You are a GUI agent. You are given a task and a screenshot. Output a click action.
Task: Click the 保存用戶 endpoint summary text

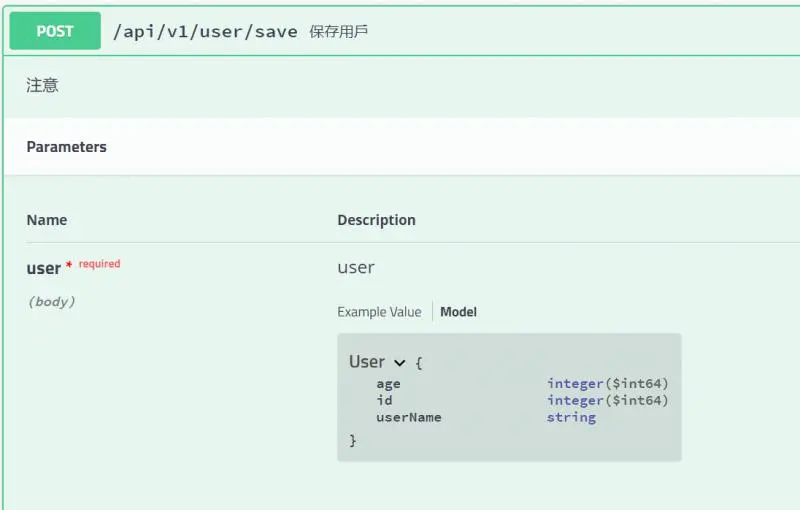[338, 32]
